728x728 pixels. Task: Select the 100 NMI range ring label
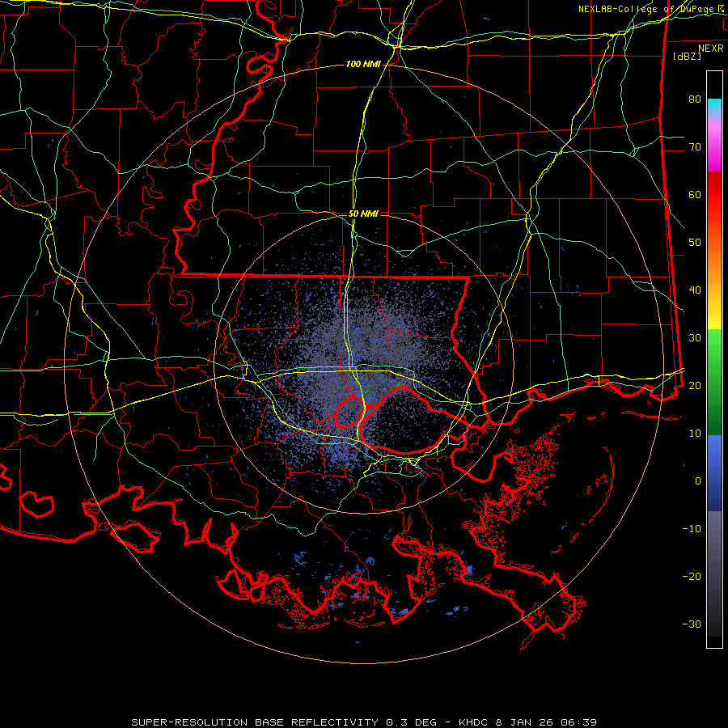pos(363,64)
